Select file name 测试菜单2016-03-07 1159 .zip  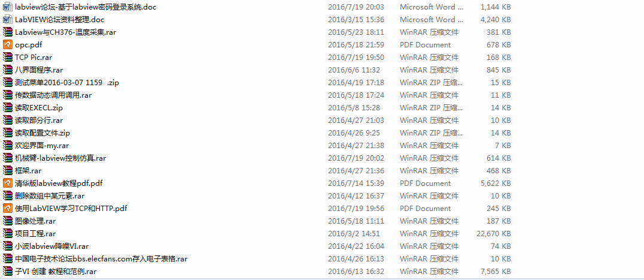[x=67, y=83]
